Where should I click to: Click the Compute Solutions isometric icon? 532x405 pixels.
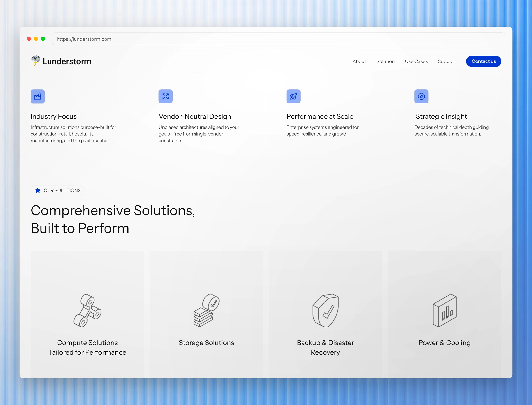[87, 310]
